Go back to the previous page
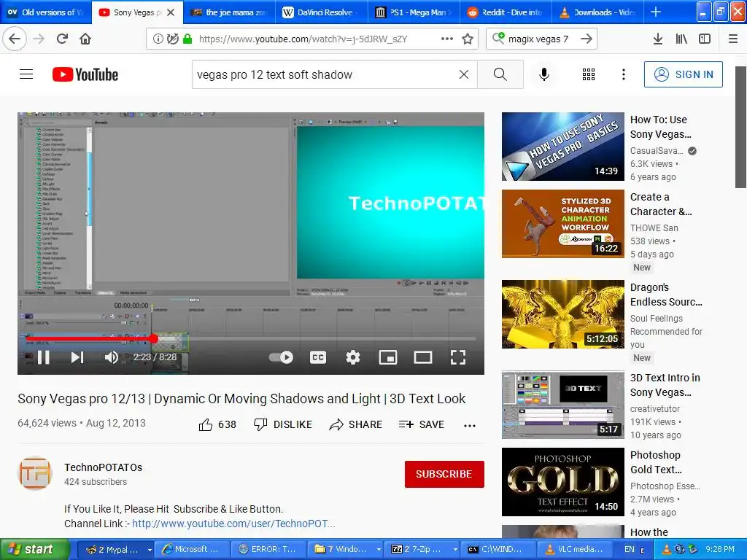 pos(15,39)
